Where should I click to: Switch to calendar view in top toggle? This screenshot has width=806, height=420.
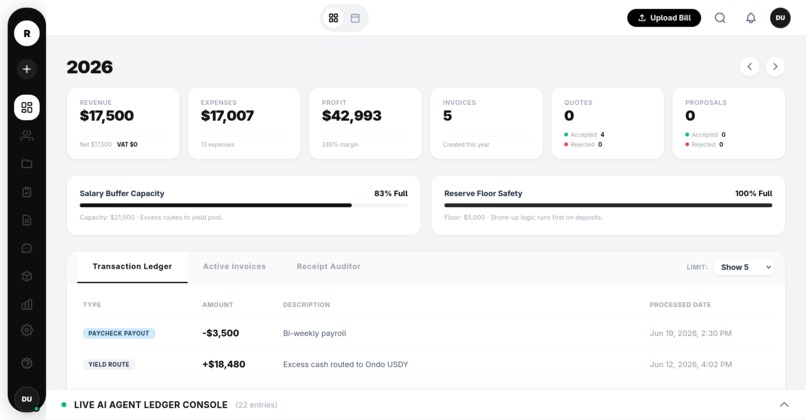click(x=355, y=18)
